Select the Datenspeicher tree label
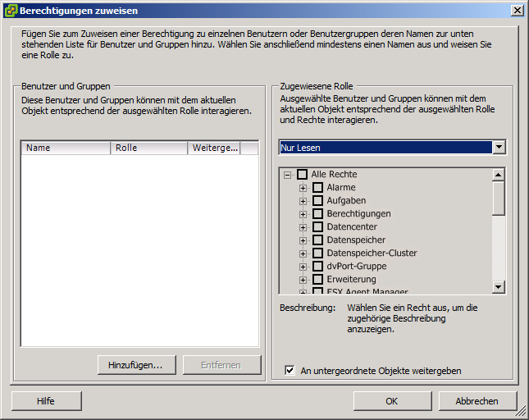The image size is (529, 420). 356,240
